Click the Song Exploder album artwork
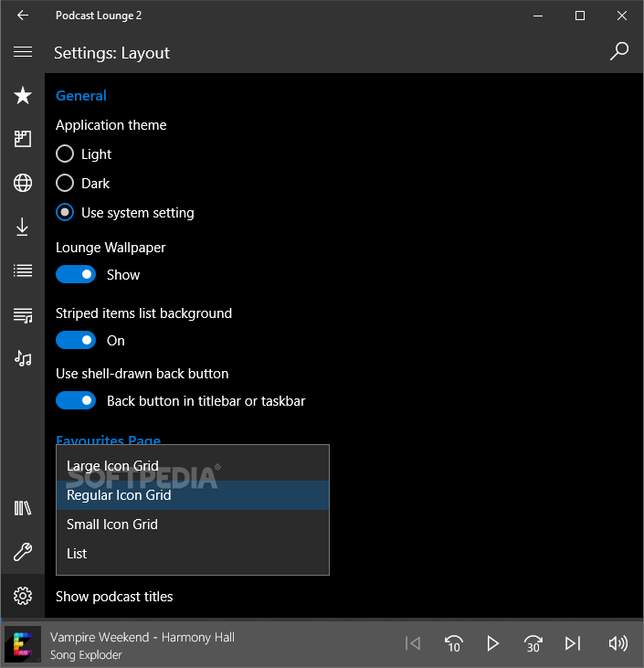 (23, 644)
